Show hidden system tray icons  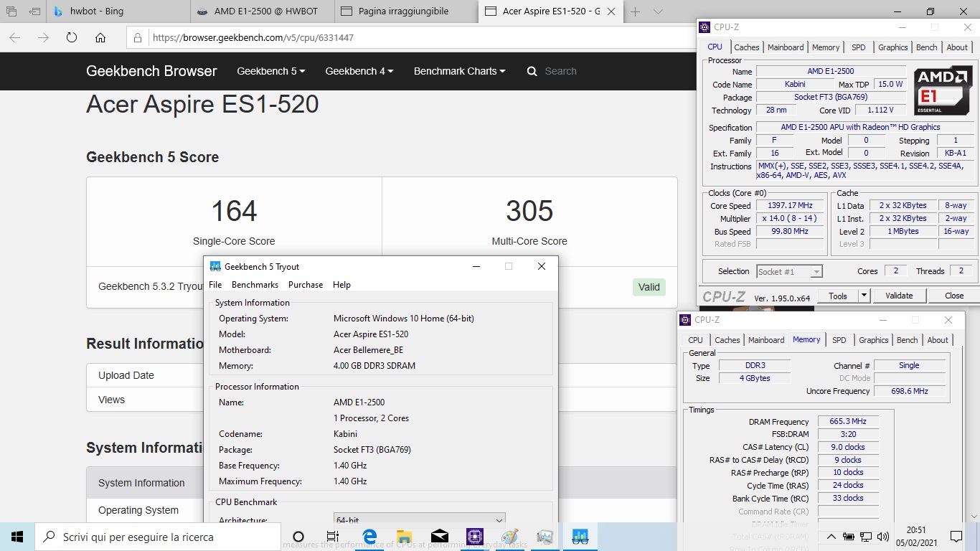[x=831, y=537]
